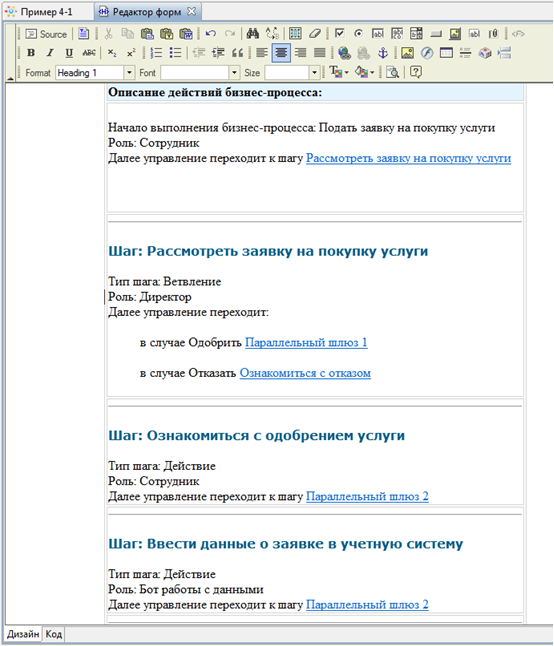Switch to the Код tab
The image size is (554, 646).
[x=54, y=634]
